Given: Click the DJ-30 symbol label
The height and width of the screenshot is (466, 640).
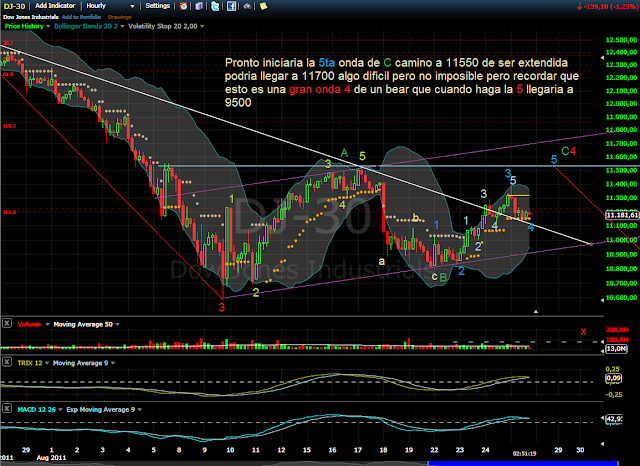Looking at the screenshot, I should click(x=14, y=7).
